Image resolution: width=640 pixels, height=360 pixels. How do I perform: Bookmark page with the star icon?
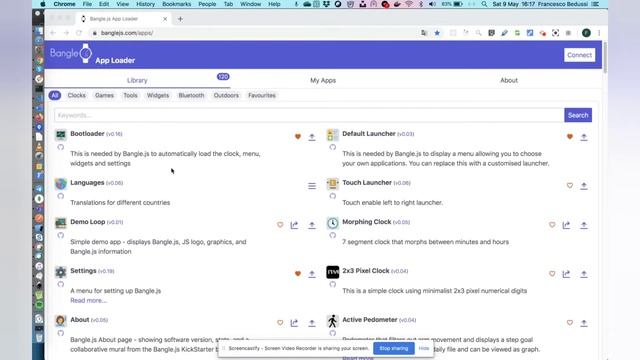tap(437, 33)
